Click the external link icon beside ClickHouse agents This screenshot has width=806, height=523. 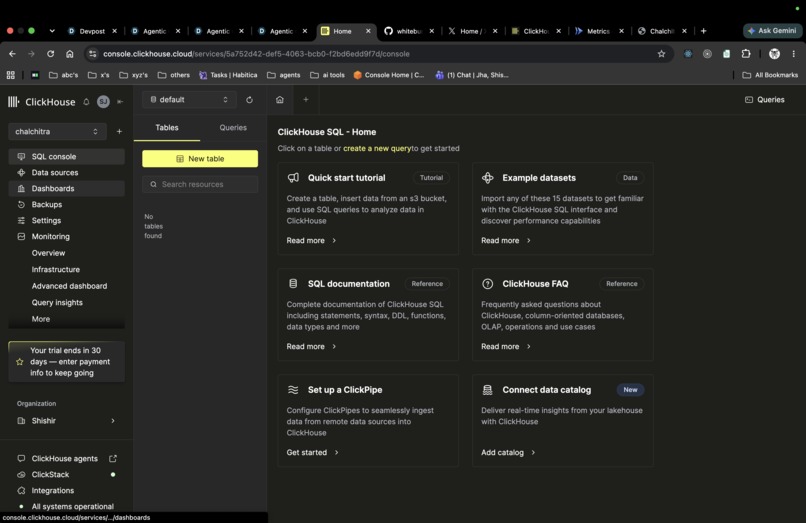tap(113, 458)
